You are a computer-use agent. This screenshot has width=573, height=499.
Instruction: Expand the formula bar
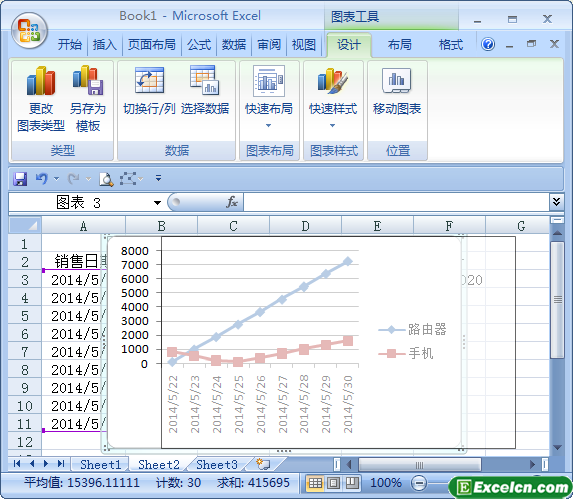(x=556, y=202)
